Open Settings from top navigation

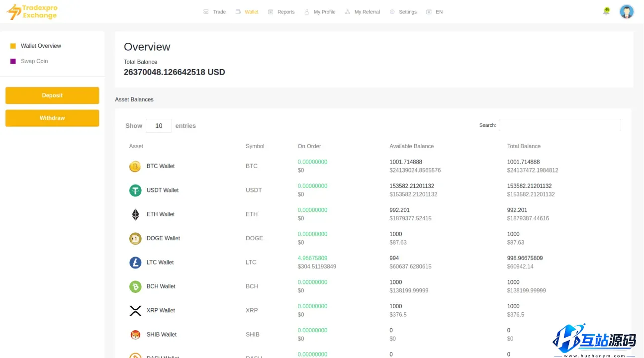[408, 12]
